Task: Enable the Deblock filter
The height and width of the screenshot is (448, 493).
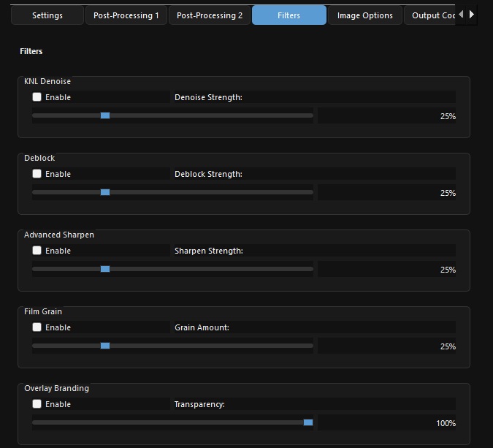Action: 37,174
